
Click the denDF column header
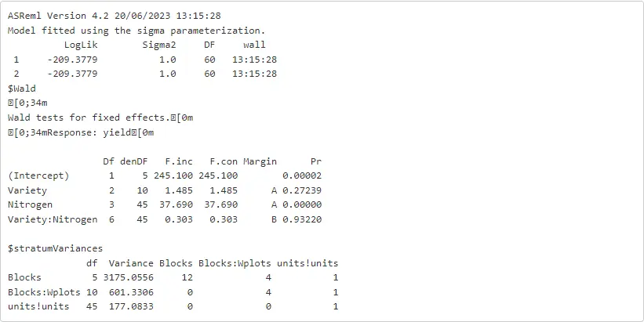pos(135,161)
